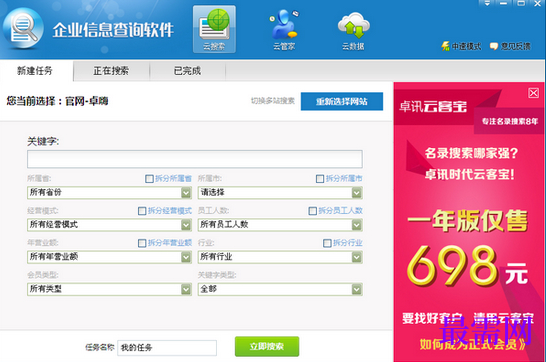Open 意见反馈 feedback
Viewport: 551px width, 362px height.
(x=510, y=46)
